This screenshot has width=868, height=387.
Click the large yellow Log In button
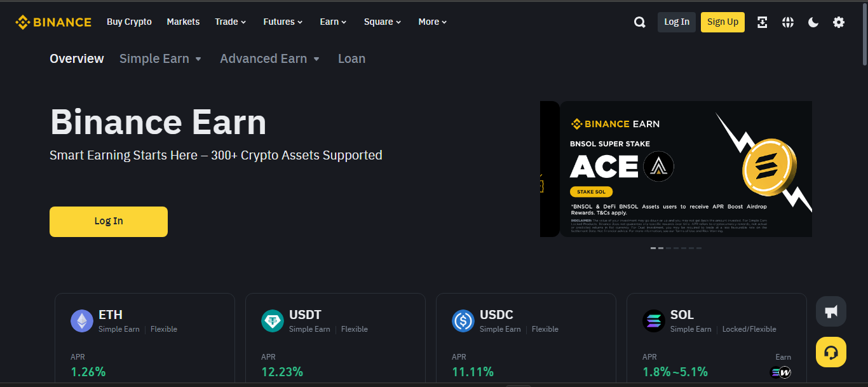[x=109, y=222]
